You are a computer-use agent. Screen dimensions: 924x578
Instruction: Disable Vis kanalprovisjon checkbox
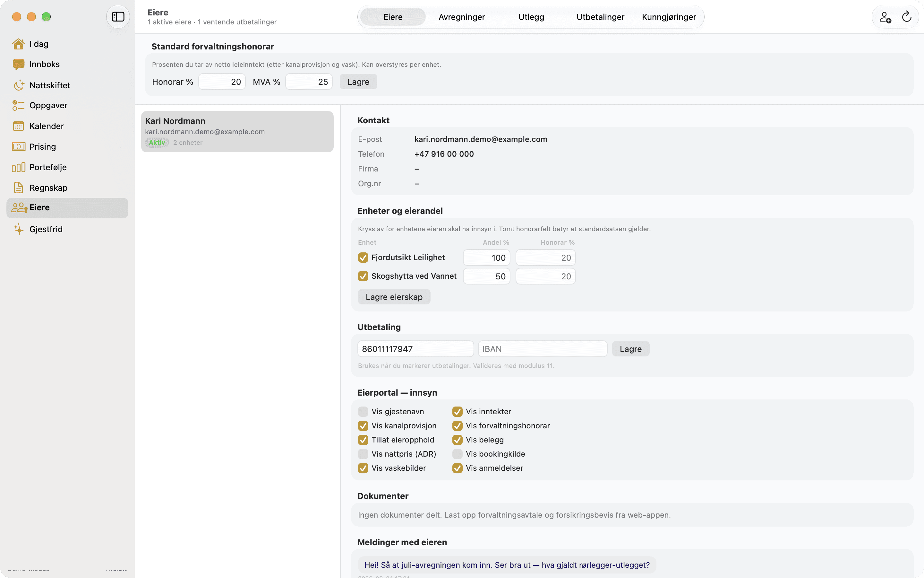363,426
